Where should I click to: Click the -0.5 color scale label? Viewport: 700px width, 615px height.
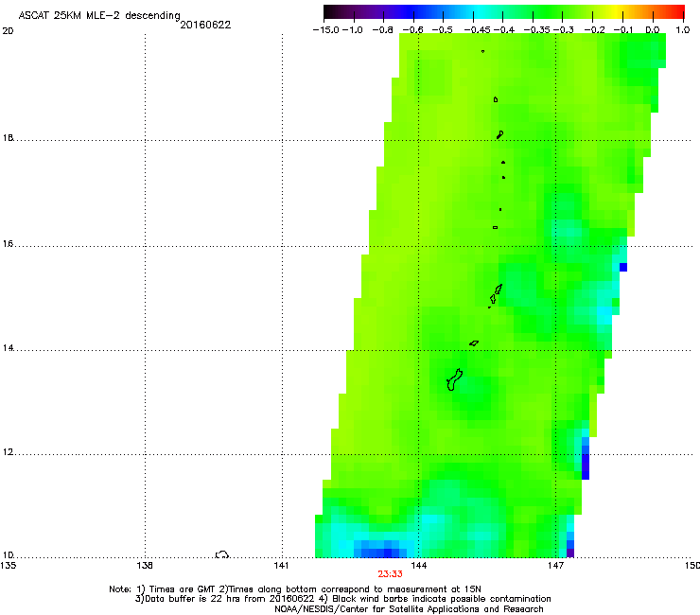443,30
